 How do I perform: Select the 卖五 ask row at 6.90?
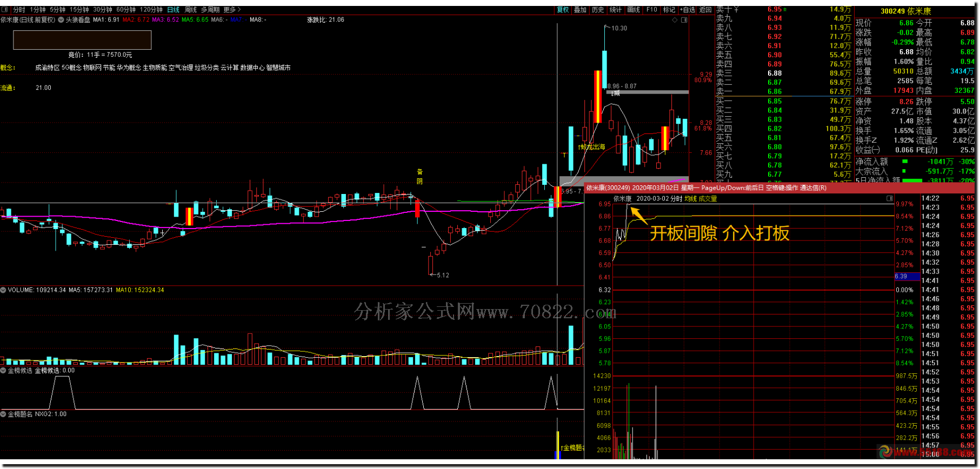click(783, 55)
